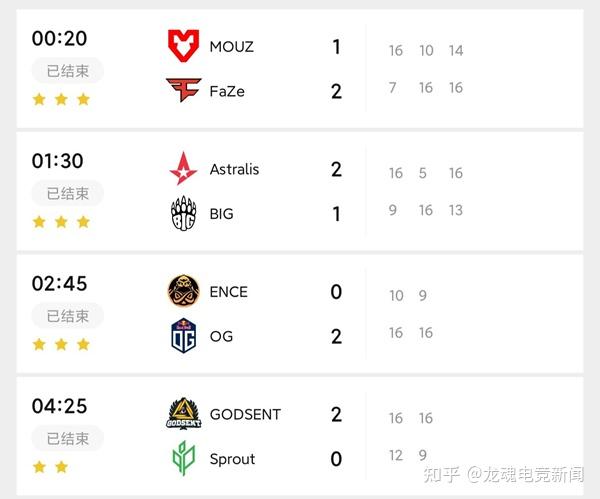The width and height of the screenshot is (600, 499).
Task: Select the GODSENT team logo
Action: pos(184,414)
